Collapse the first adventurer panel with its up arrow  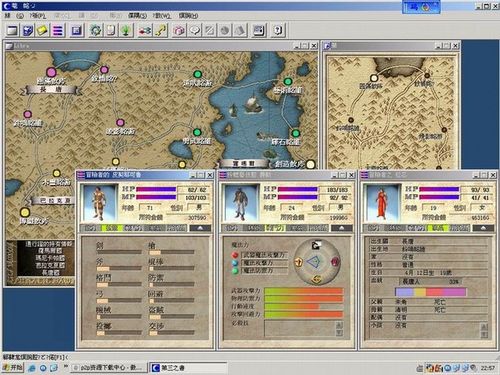click(x=200, y=228)
